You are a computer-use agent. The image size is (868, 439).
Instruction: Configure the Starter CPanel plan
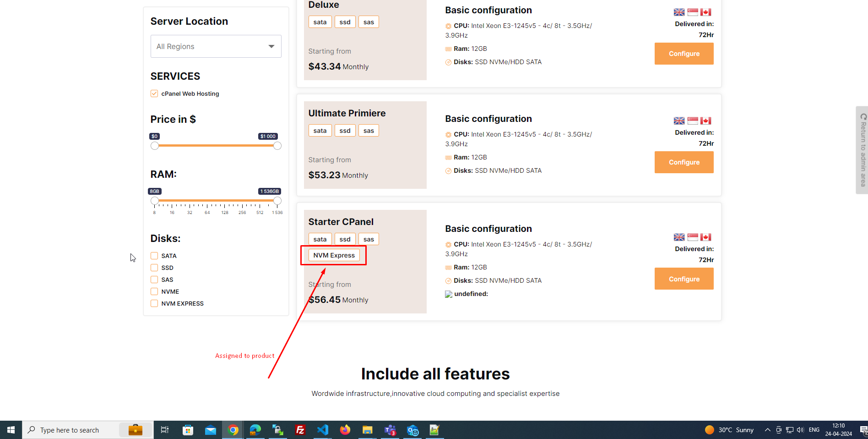684,279
